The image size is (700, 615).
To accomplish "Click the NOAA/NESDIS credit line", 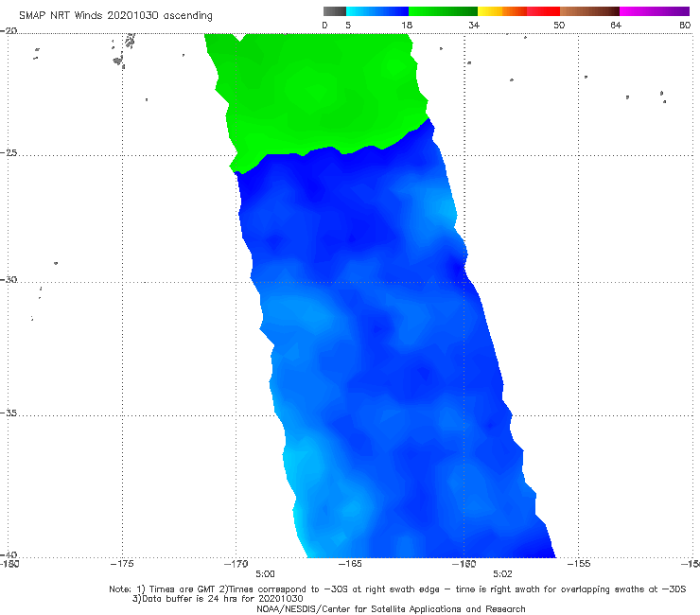I will [x=391, y=609].
